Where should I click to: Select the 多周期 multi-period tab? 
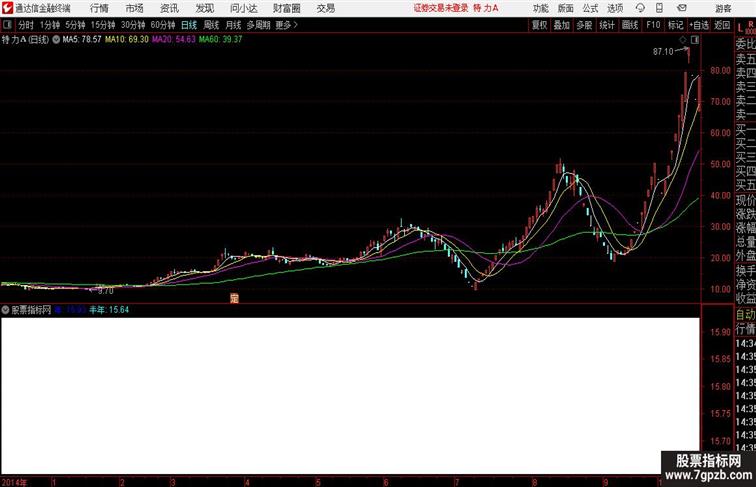258,25
